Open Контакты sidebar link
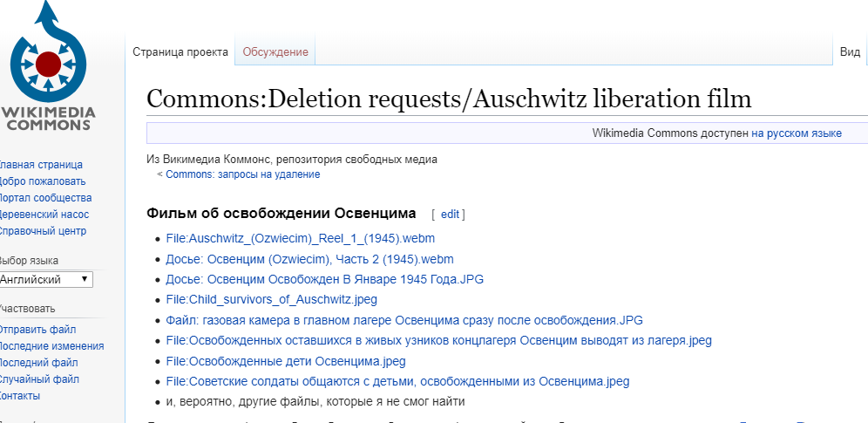This screenshot has height=423, width=868. [x=19, y=396]
